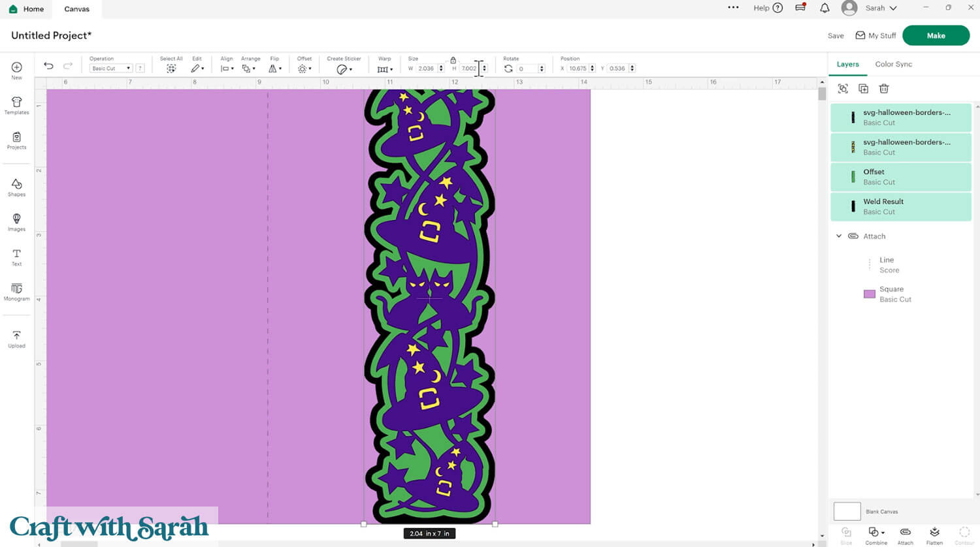Select the Offset layer
The height and width of the screenshot is (547, 980).
pos(900,177)
